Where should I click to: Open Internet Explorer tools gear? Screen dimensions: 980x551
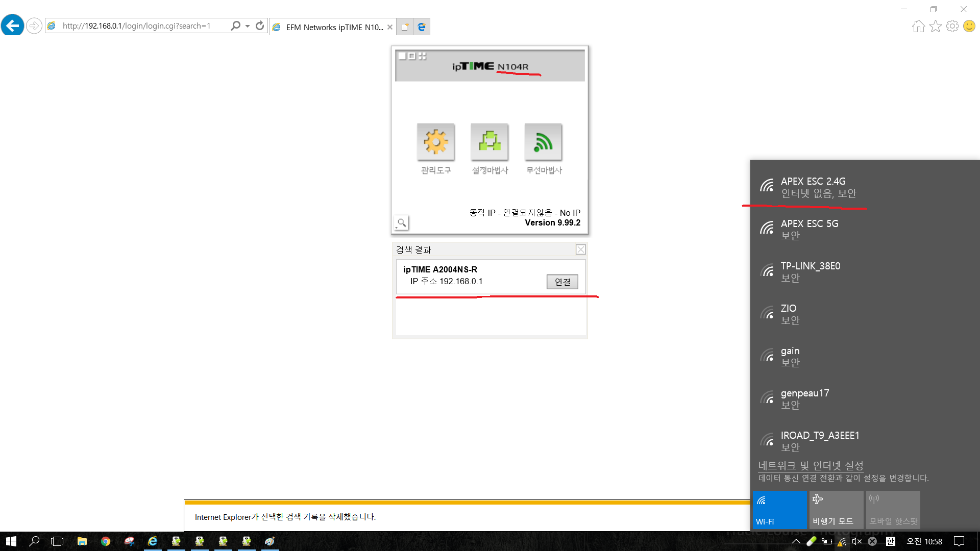pyautogui.click(x=952, y=26)
